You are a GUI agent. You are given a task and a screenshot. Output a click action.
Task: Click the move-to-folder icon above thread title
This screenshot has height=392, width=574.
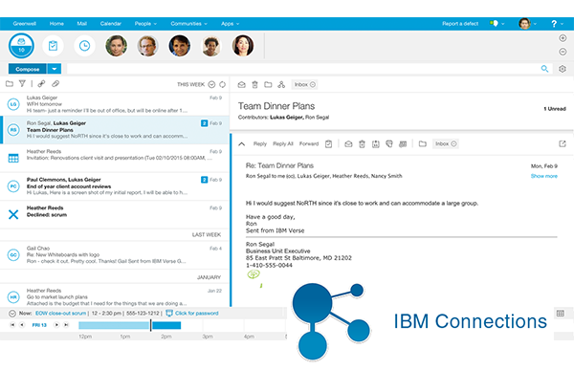point(268,84)
